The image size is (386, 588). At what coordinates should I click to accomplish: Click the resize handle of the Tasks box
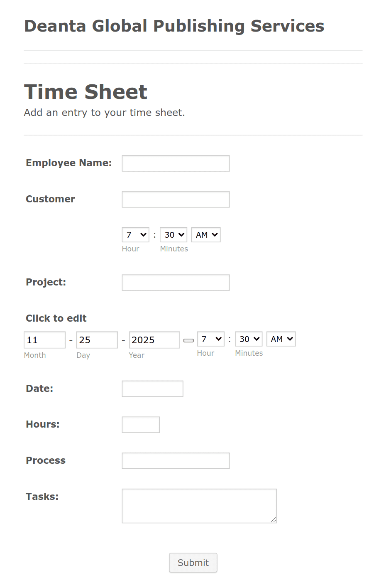[274, 520]
